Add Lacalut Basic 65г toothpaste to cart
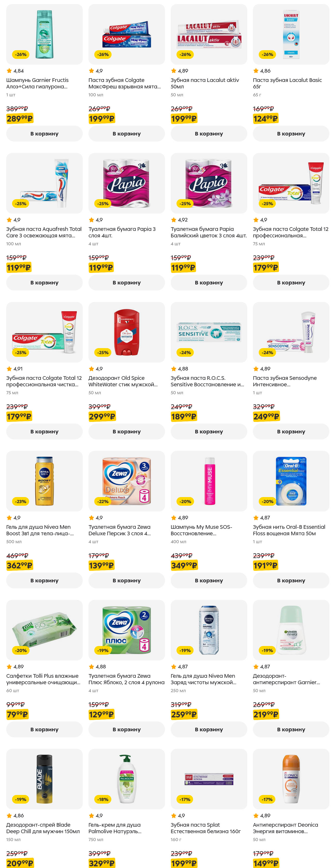 tap(291, 133)
